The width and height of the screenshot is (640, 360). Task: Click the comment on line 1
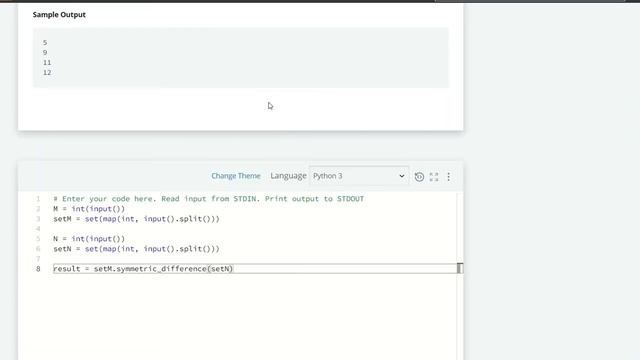[x=209, y=199]
